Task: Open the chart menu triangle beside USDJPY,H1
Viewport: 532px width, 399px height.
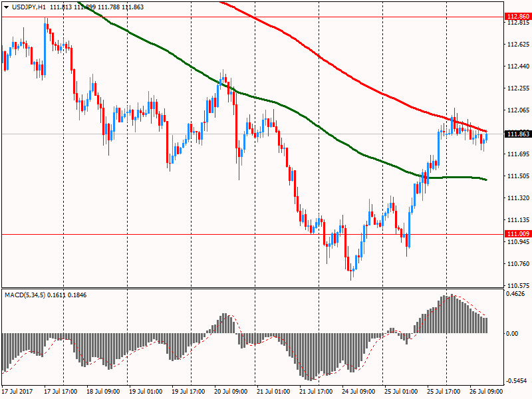Action: pos(7,7)
